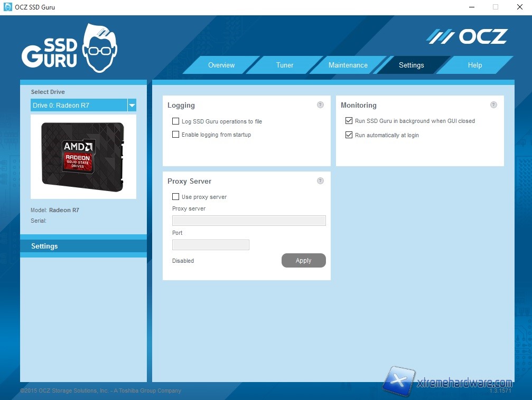532x400 pixels.
Task: Click the app icon in title bar
Action: tap(8, 7)
